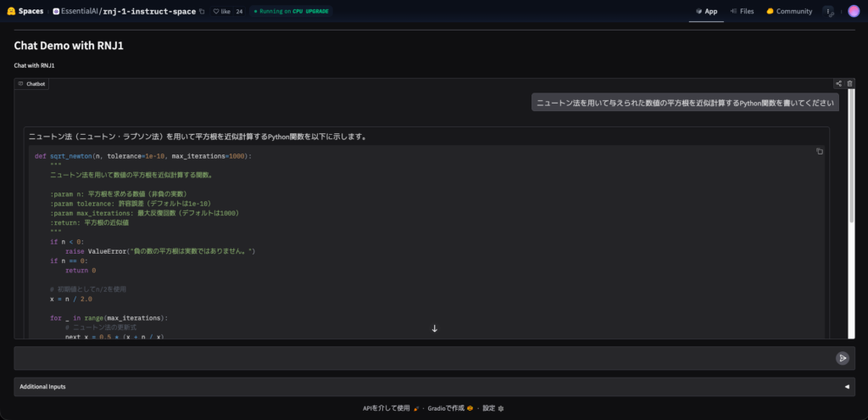The image size is (868, 420).
Task: Open the user profile avatar
Action: coord(854,12)
